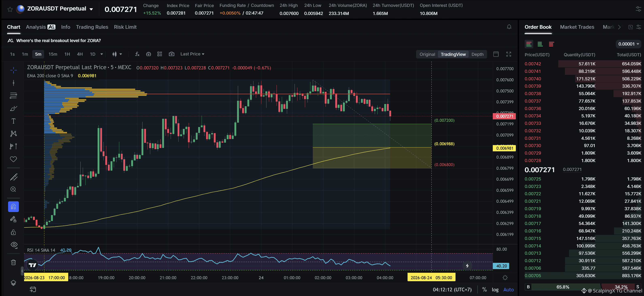This screenshot has height=296, width=644.
Task: Toggle log scale on price axis
Action: [495, 290]
